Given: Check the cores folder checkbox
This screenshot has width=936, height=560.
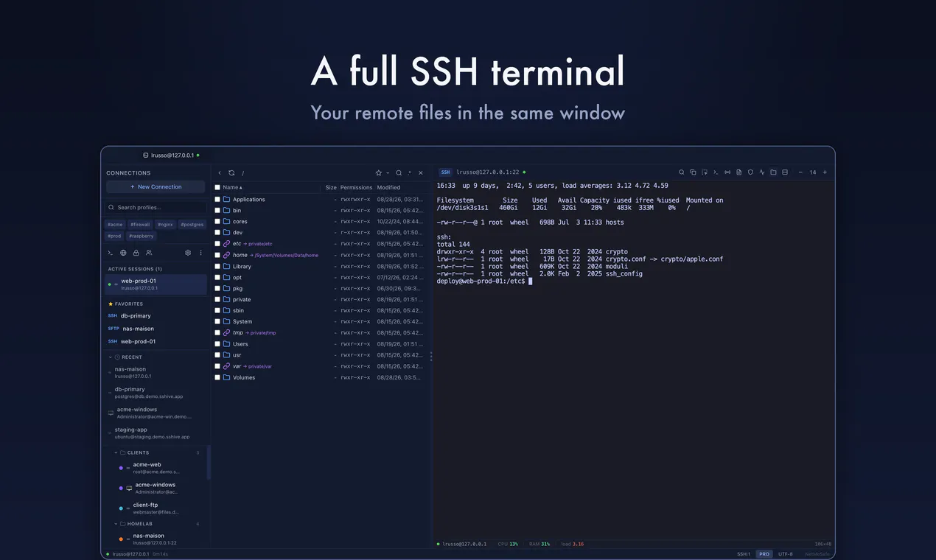Looking at the screenshot, I should (x=217, y=221).
